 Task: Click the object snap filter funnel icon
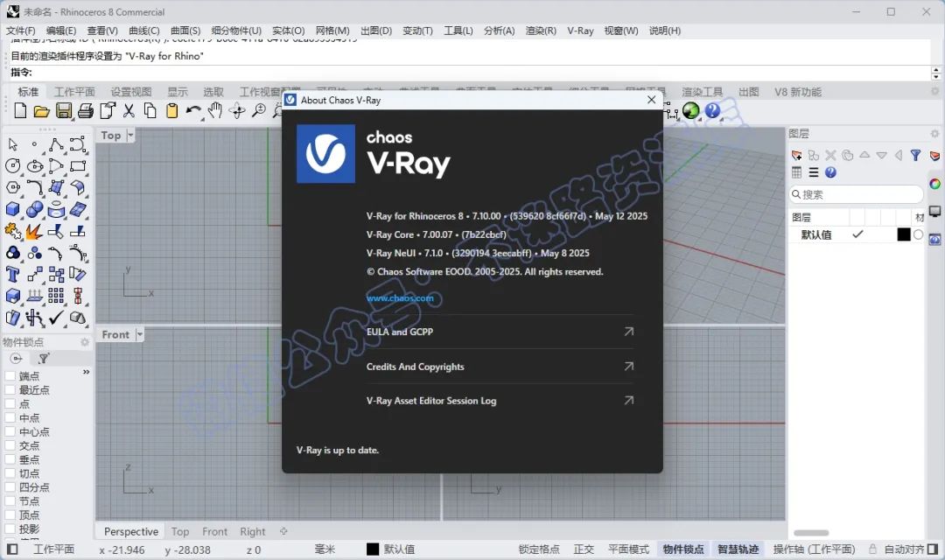pos(44,359)
